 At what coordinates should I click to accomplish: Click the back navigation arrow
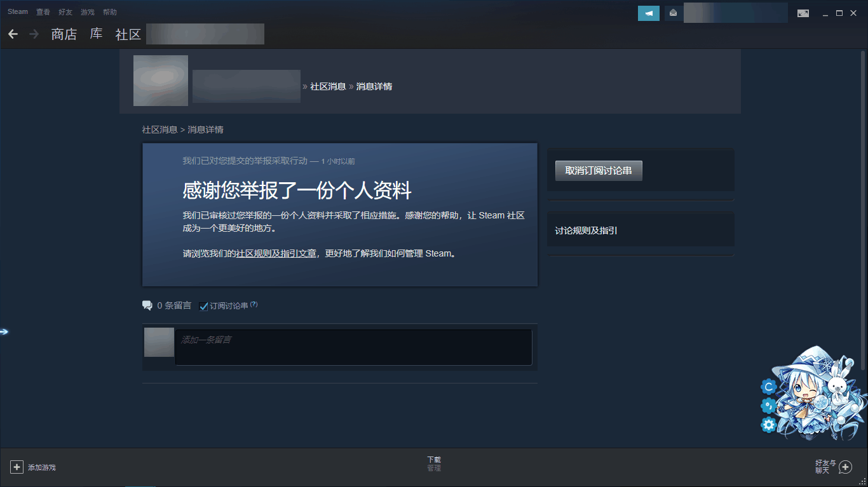[x=13, y=34]
